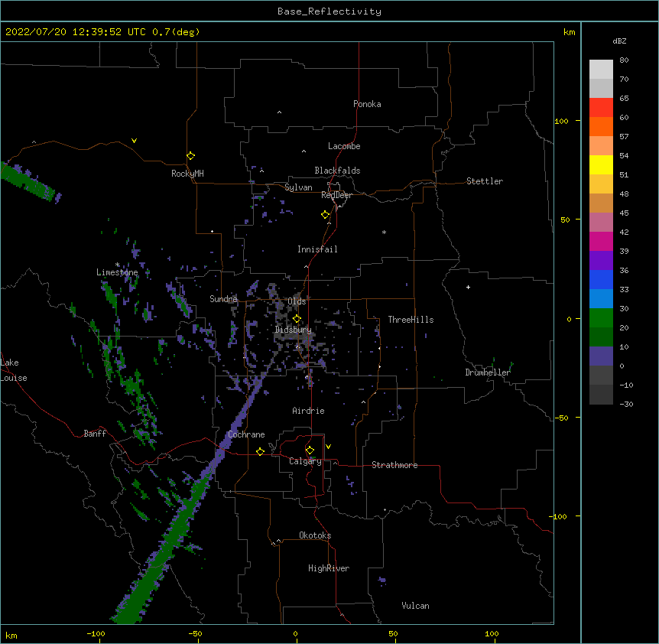Screen dimensions: 659x644
Task: Click the white plus marker north of Drumheller
Action: click(x=468, y=287)
